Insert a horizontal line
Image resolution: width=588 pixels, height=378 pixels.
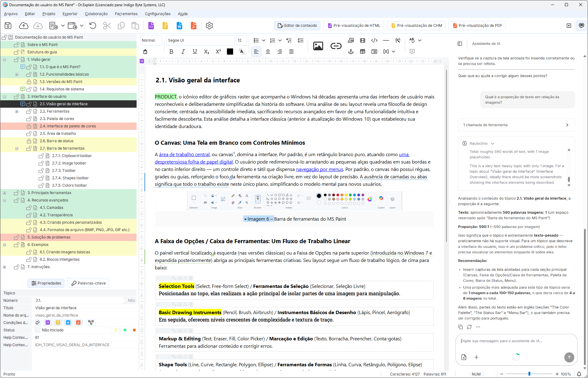click(x=386, y=40)
